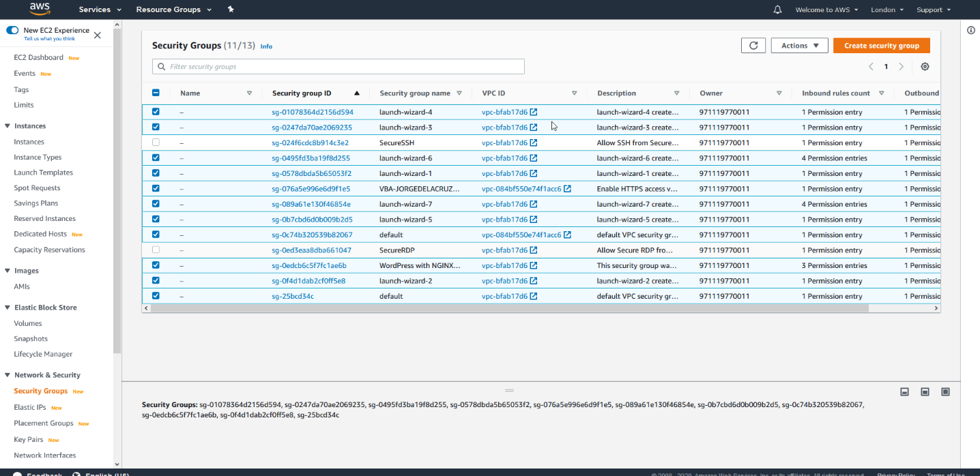Open external link icon for VBA-JORGEDELACRUZ VPC
This screenshot has height=476, width=980.
[x=567, y=189]
